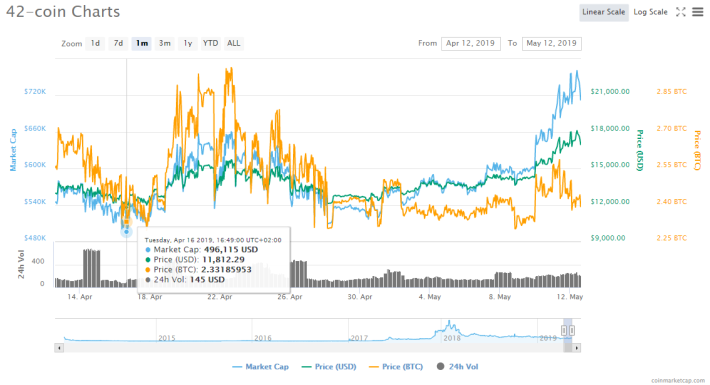Choose the 3m zoom range
Viewport: 710px width, 385px height.
tap(164, 43)
